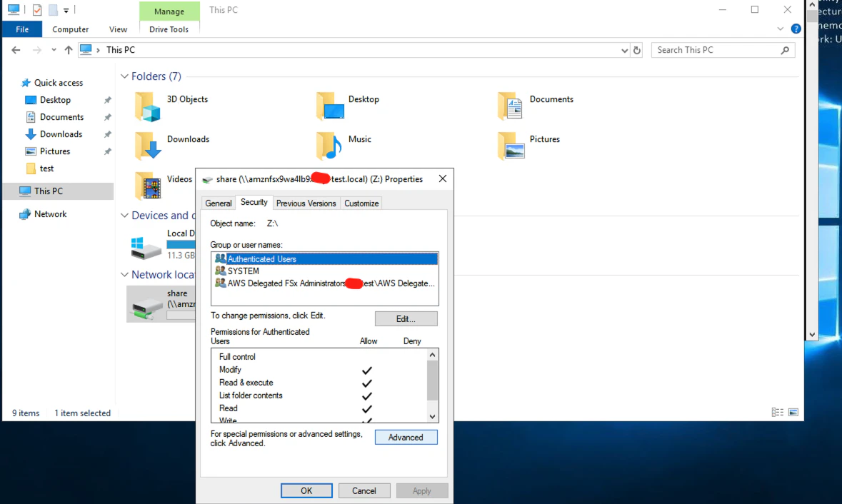Switch to the Computer ribbon tab
The image size is (842, 504).
coord(71,29)
